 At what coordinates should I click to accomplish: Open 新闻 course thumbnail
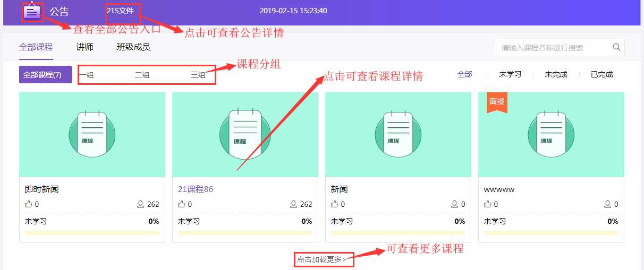pyautogui.click(x=398, y=135)
